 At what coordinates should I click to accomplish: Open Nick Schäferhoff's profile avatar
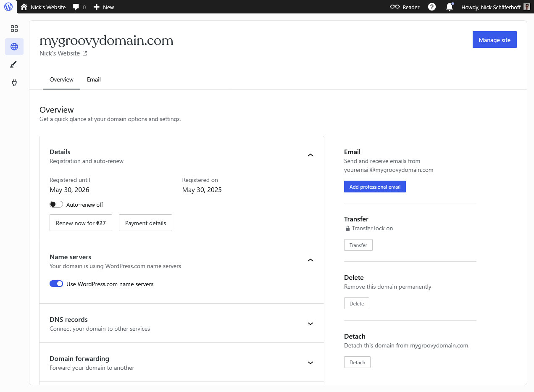(526, 7)
